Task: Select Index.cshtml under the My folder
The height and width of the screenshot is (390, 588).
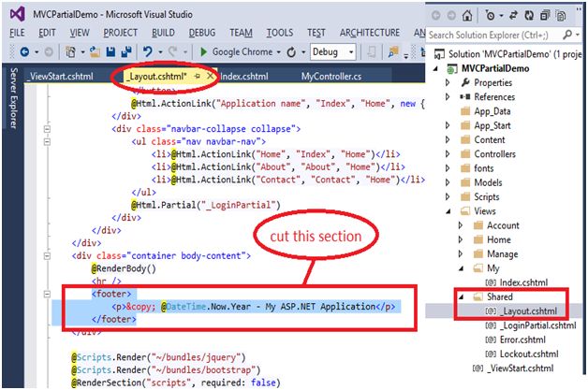Action: (x=523, y=282)
